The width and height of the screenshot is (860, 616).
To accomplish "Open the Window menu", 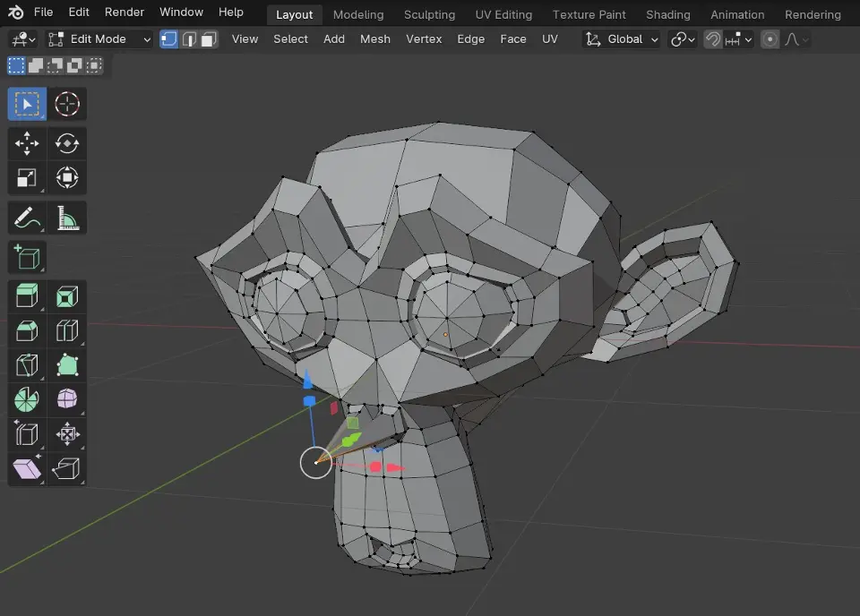I will pos(182,12).
